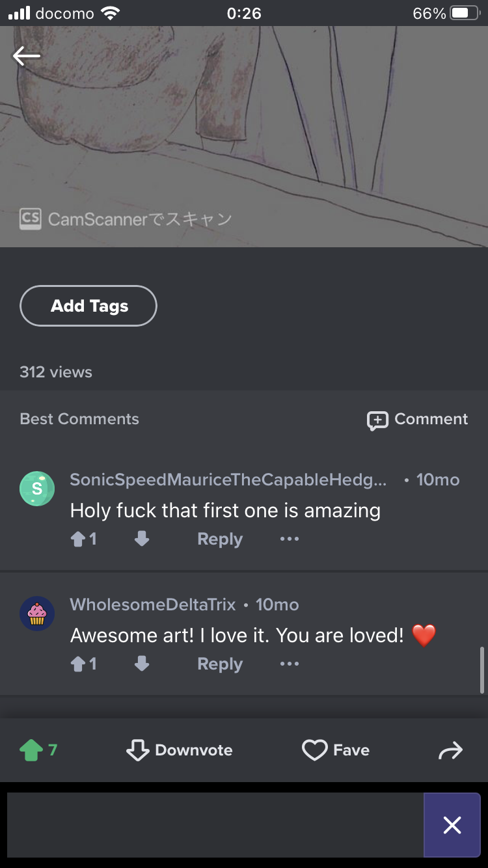Open SonicSpeedMaurice's green avatar

pos(37,489)
